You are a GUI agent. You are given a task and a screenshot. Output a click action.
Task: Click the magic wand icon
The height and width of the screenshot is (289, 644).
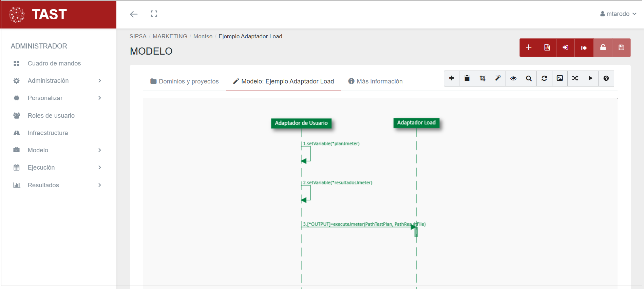(x=498, y=78)
